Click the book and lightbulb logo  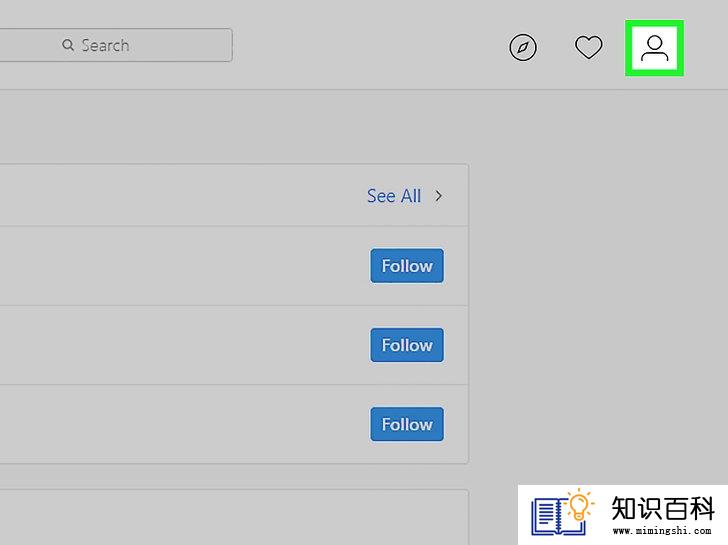click(x=562, y=513)
